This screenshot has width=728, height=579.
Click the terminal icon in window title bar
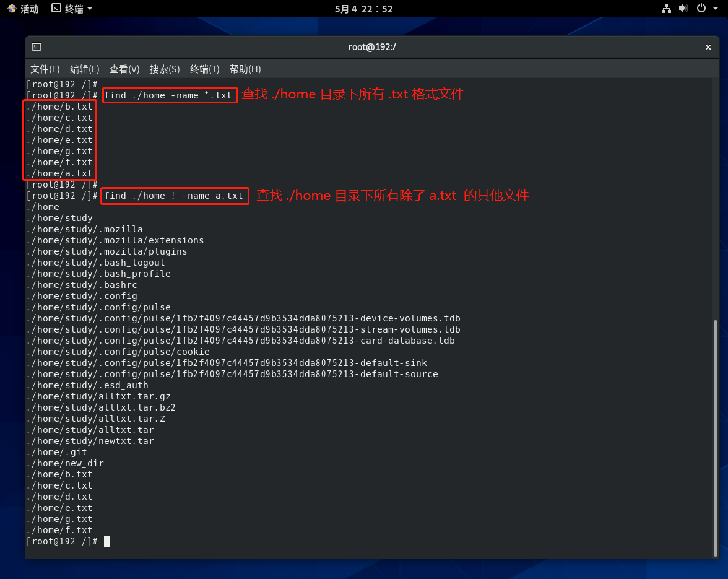[37, 47]
